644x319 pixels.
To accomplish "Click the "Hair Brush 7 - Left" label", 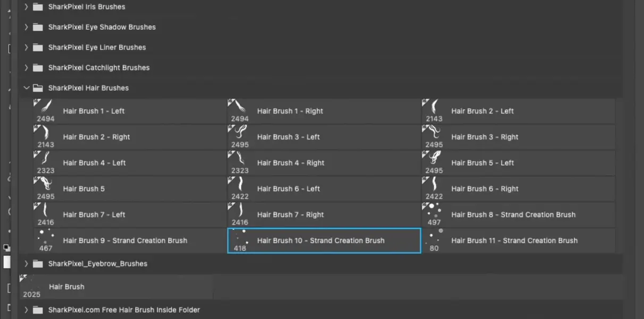I will tap(94, 215).
